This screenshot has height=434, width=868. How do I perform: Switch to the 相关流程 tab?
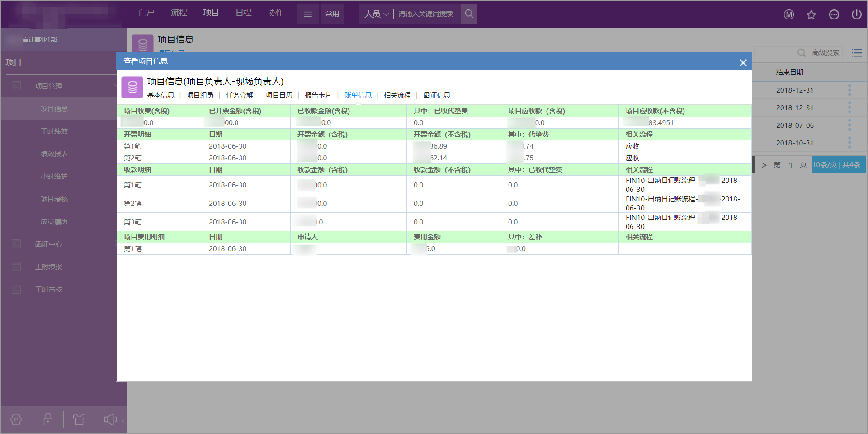click(x=397, y=95)
